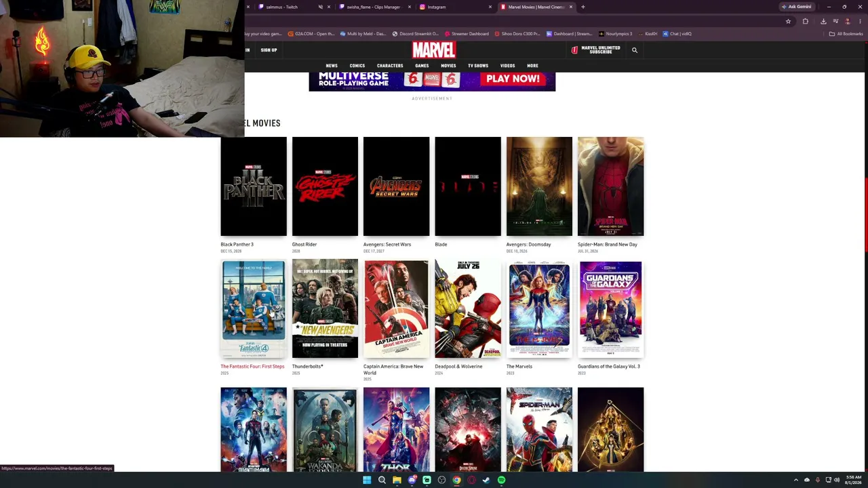868x488 pixels.
Task: Click the microphone icon in system tray
Action: pos(817,480)
